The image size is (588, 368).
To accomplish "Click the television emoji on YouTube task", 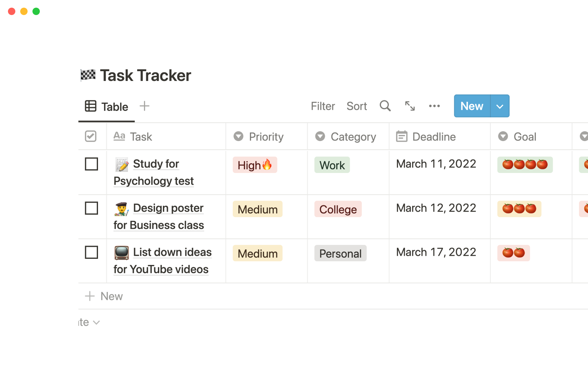I will tap(122, 253).
